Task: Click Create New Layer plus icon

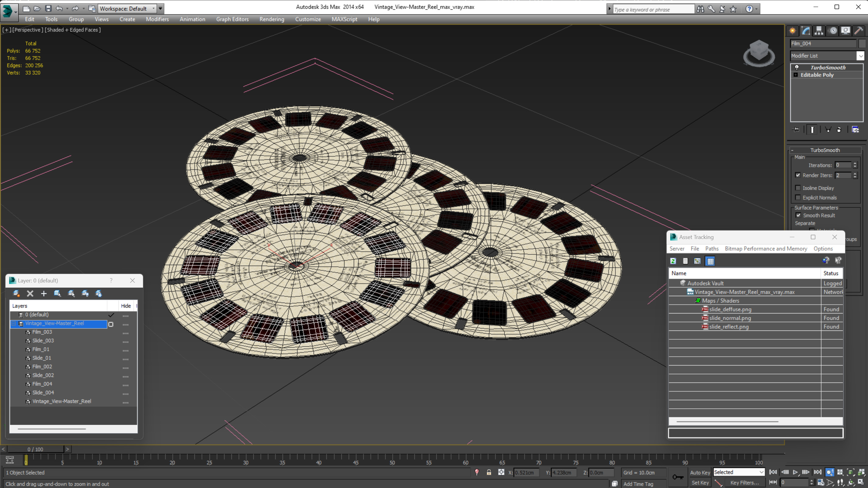Action: (44, 294)
